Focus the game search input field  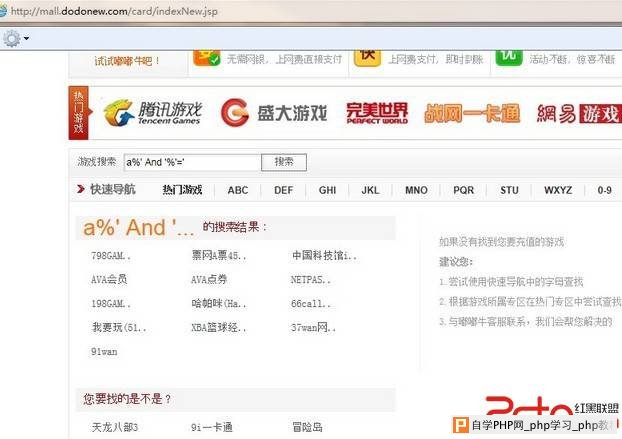pos(192,162)
